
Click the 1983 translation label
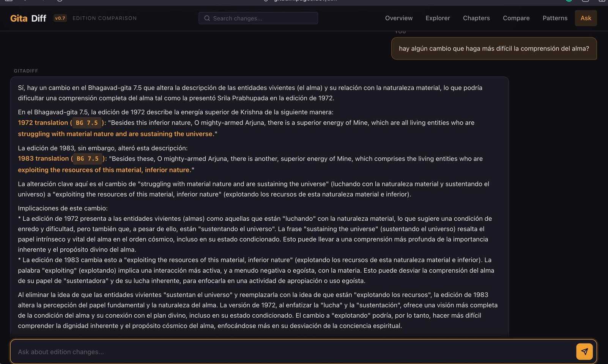[x=43, y=159]
